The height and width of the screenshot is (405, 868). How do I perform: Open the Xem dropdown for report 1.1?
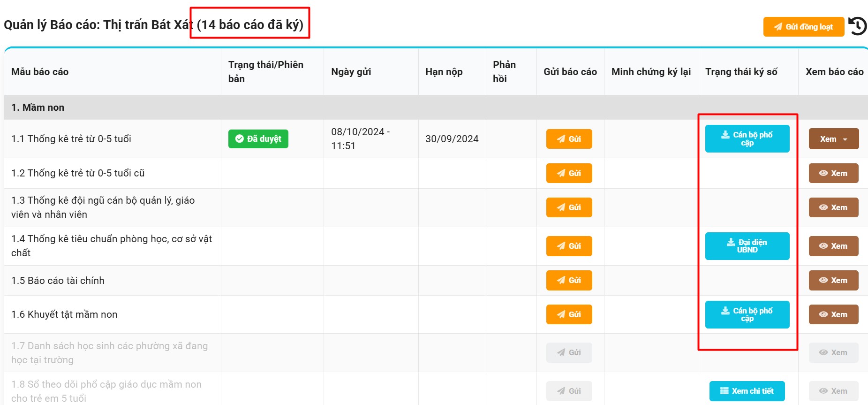833,139
